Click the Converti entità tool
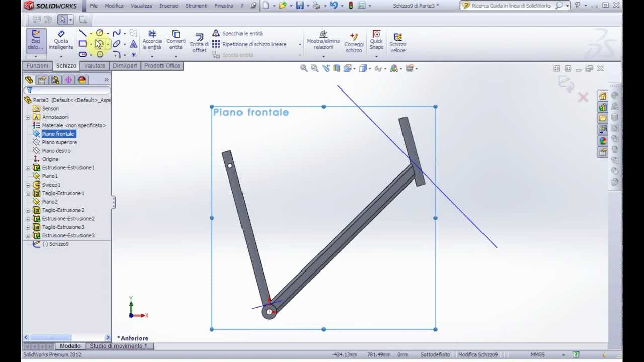The image size is (644, 362). click(x=176, y=40)
